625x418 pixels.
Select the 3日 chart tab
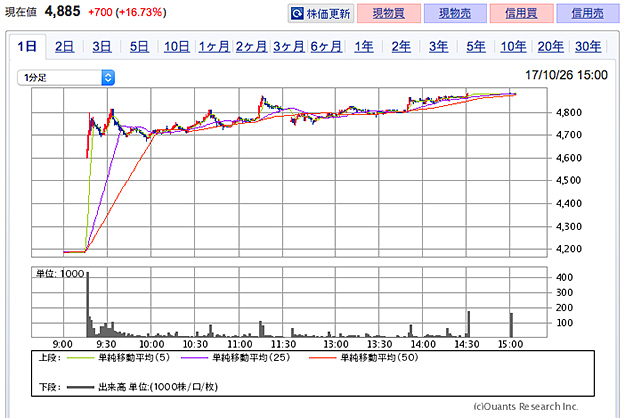tap(102, 47)
